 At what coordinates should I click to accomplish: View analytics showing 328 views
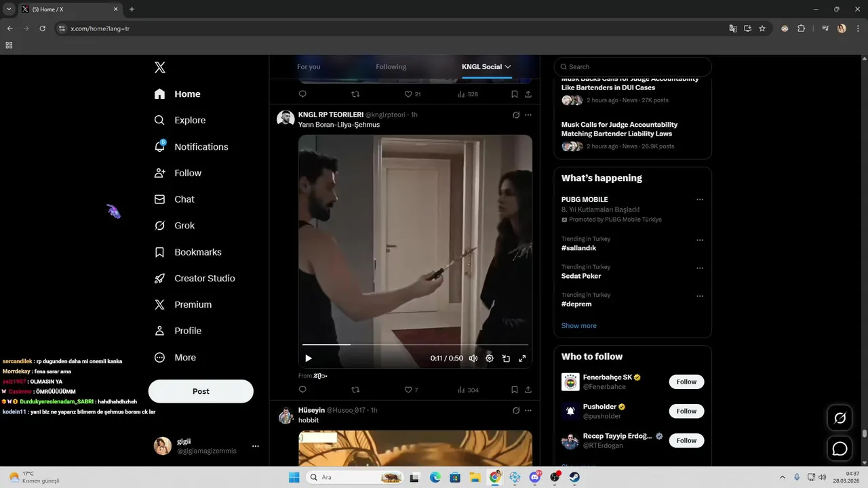tap(468, 94)
